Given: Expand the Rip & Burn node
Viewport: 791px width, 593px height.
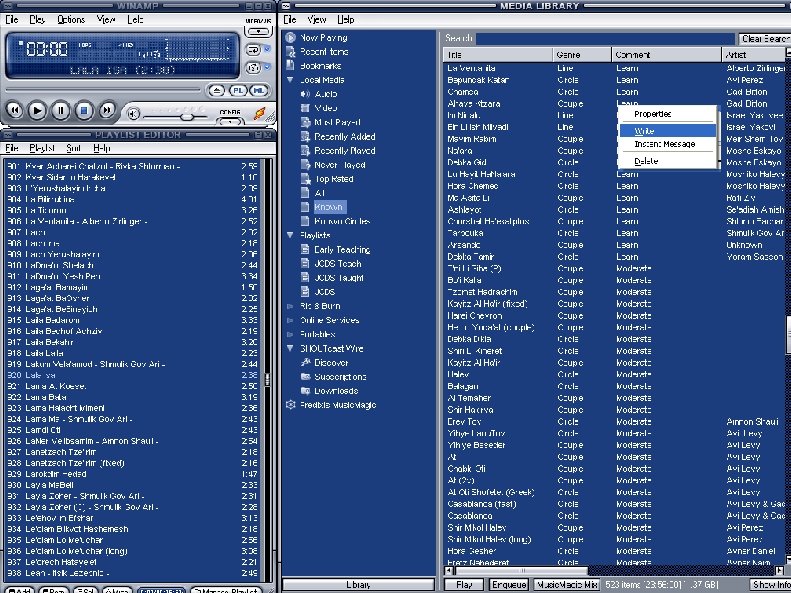Looking at the screenshot, I should 290,306.
